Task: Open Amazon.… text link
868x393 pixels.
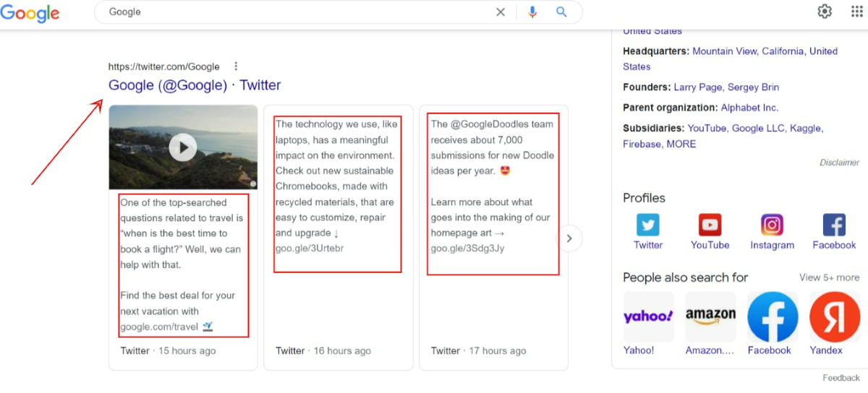Action: coord(710,350)
